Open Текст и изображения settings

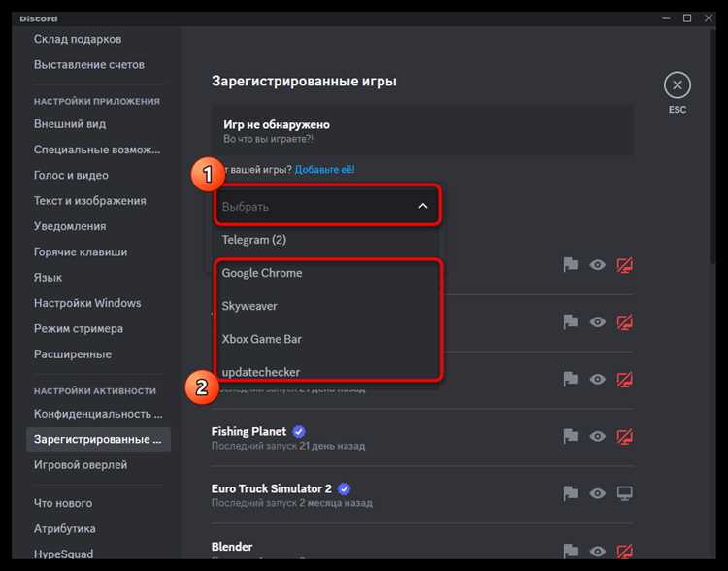[89, 201]
